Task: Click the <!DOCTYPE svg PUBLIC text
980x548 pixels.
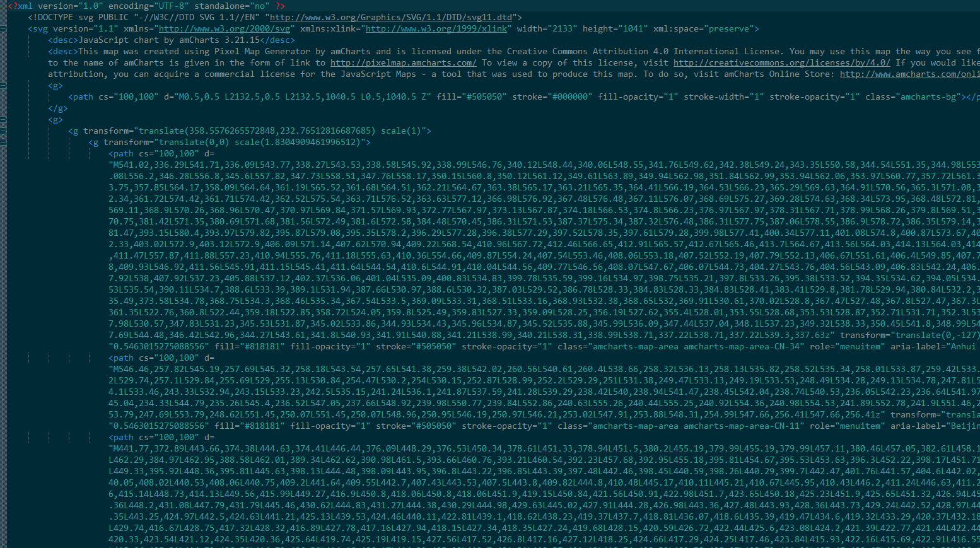Action: point(78,17)
